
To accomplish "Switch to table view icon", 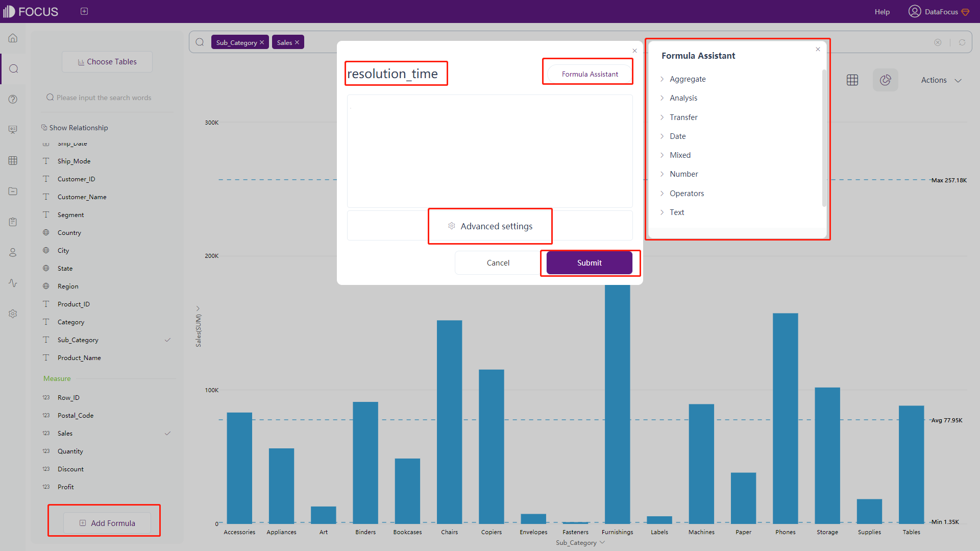I will tap(852, 80).
